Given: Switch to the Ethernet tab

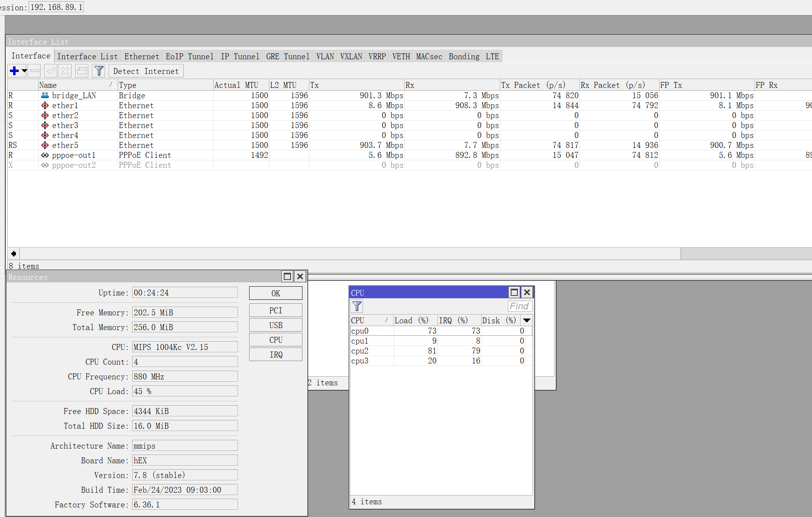Looking at the screenshot, I should point(141,56).
